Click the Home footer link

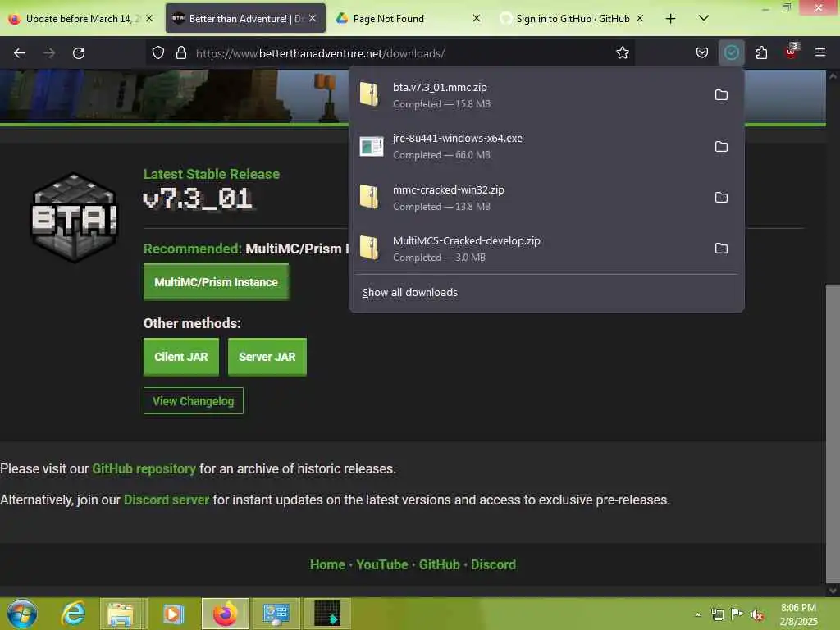click(327, 564)
